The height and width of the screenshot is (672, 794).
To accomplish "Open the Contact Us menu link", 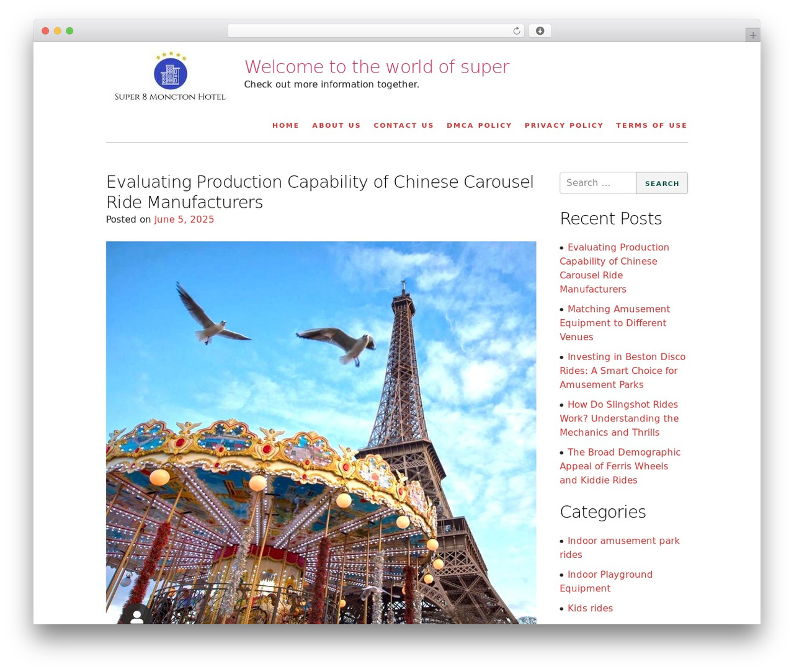I will tap(404, 125).
